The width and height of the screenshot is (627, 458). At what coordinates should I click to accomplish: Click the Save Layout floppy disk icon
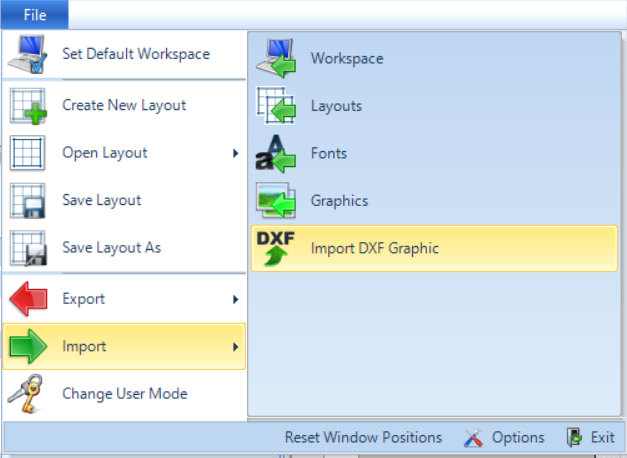(28, 200)
